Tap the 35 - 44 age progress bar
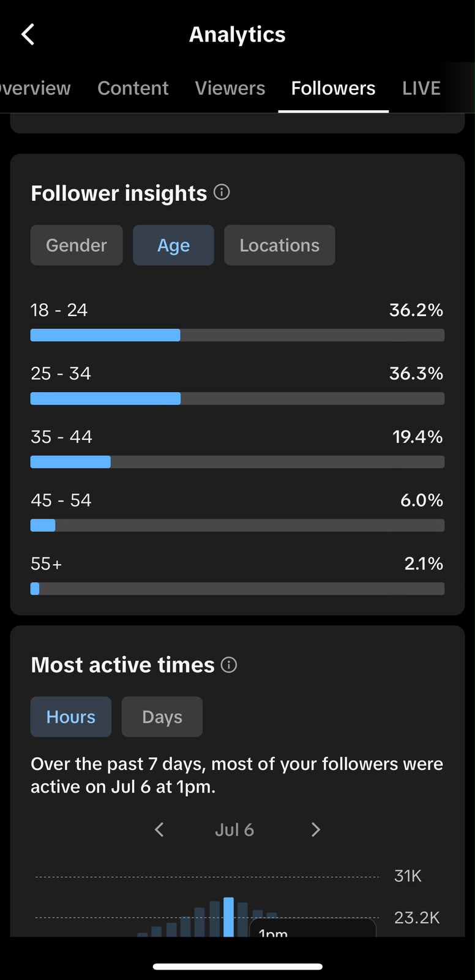475x980 pixels. [238, 462]
